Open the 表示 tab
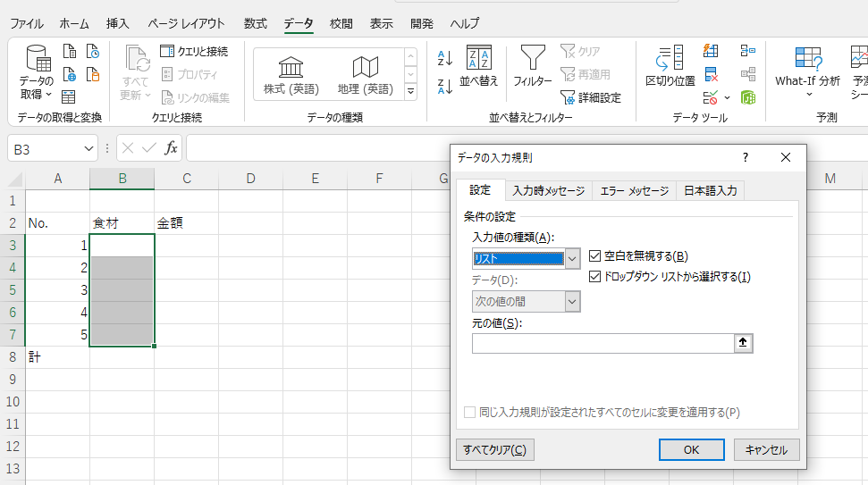This screenshot has width=868, height=485. coord(382,23)
